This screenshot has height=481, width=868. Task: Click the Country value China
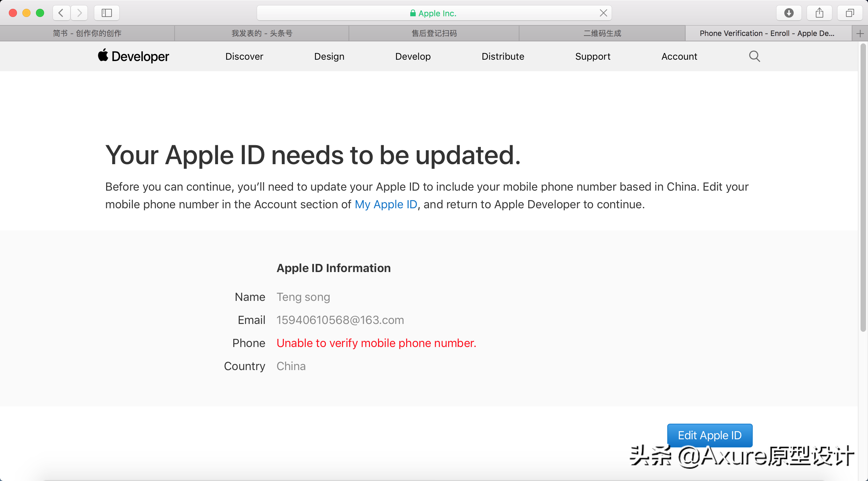291,366
